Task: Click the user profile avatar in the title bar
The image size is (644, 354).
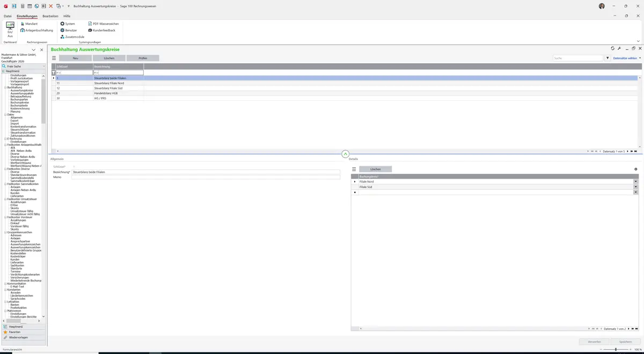Action: [x=602, y=6]
